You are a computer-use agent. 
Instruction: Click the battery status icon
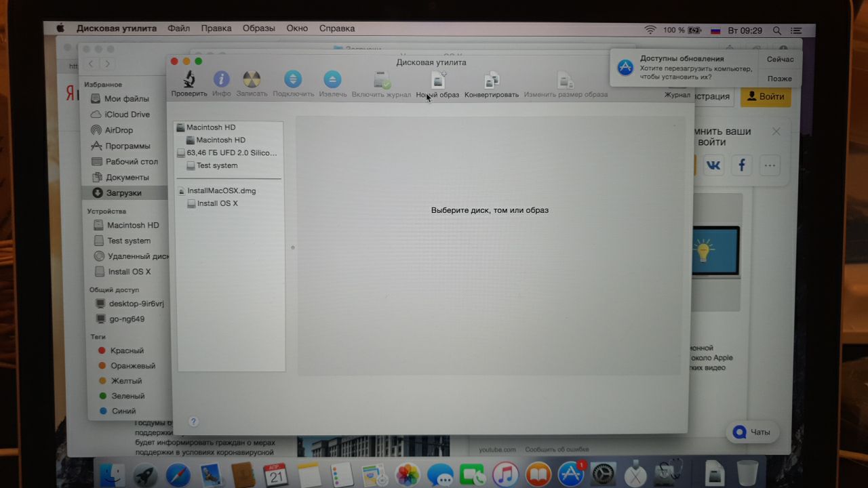pos(695,30)
